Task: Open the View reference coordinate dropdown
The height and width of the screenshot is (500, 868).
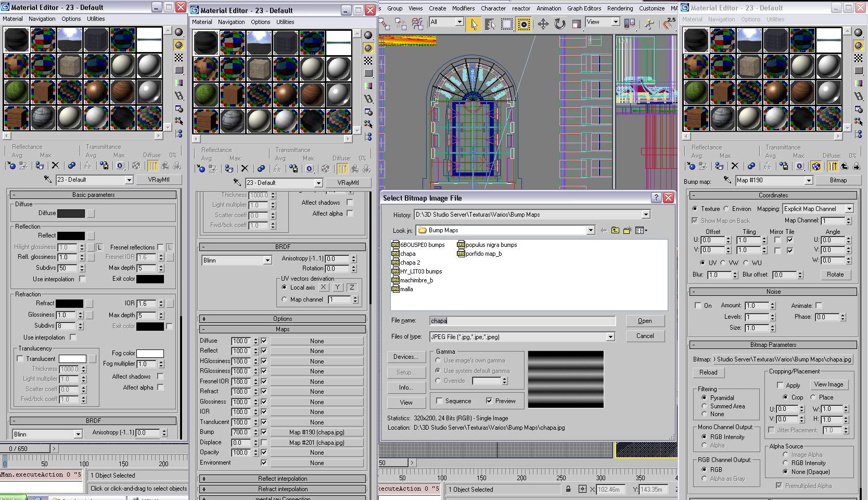Action: pos(616,22)
